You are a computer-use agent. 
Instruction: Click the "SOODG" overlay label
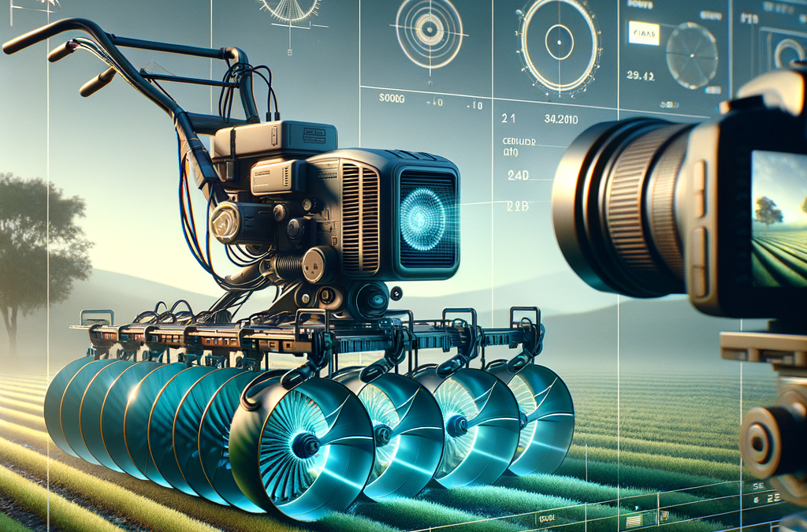pyautogui.click(x=392, y=99)
